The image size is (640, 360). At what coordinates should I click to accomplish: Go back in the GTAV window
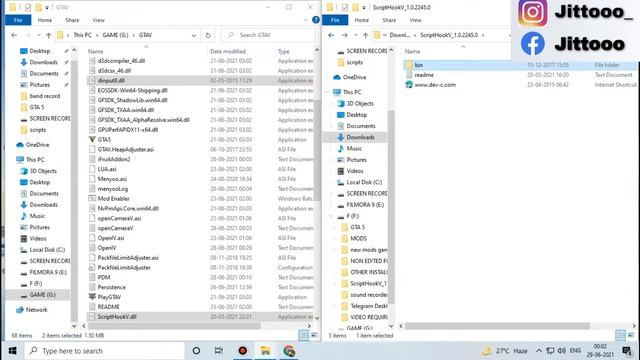point(14,35)
